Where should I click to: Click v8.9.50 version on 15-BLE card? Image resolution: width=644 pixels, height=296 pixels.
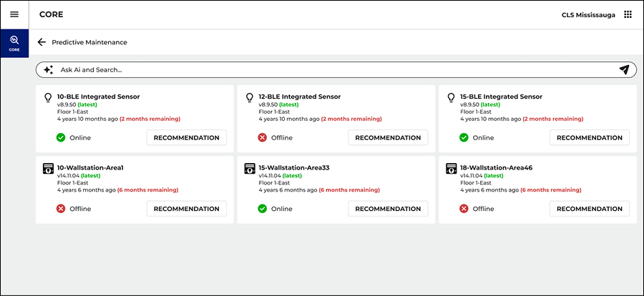click(469, 104)
